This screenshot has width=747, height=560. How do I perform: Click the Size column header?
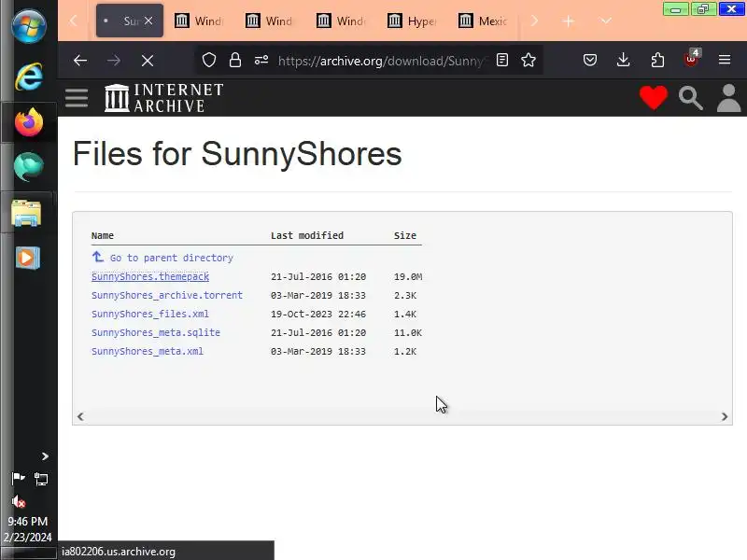[x=405, y=235]
